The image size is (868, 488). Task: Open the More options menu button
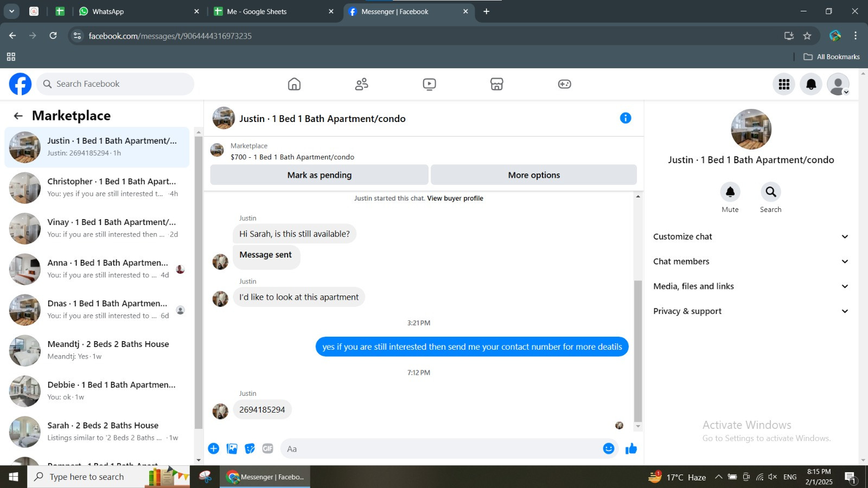[534, 175]
